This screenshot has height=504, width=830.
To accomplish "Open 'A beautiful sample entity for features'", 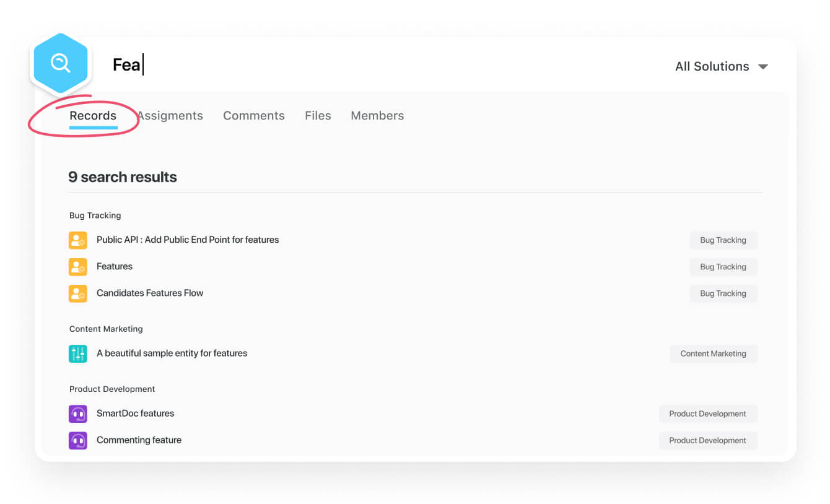I will click(x=172, y=353).
